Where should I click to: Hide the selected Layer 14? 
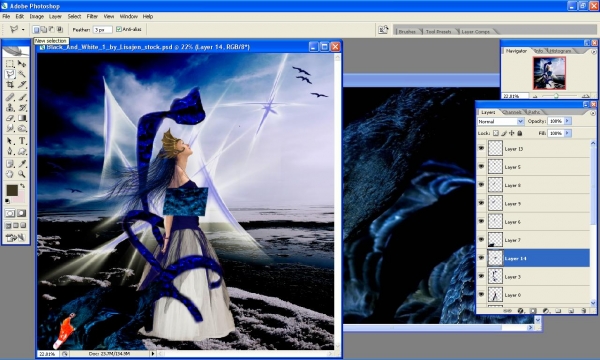(481, 258)
